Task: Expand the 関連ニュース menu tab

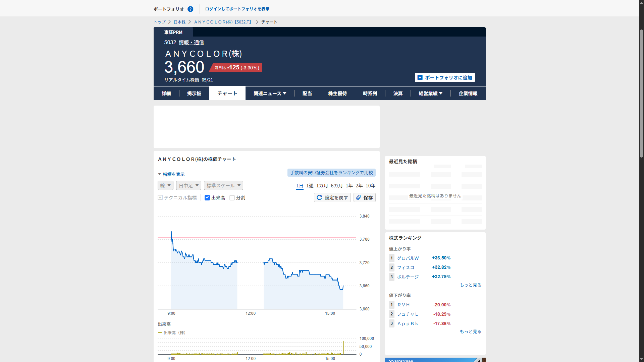Action: tap(270, 94)
